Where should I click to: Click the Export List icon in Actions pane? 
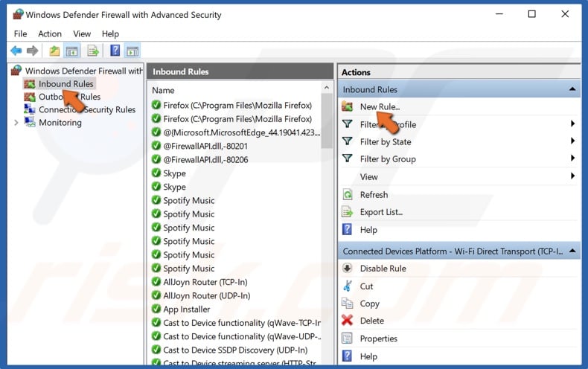[348, 212]
